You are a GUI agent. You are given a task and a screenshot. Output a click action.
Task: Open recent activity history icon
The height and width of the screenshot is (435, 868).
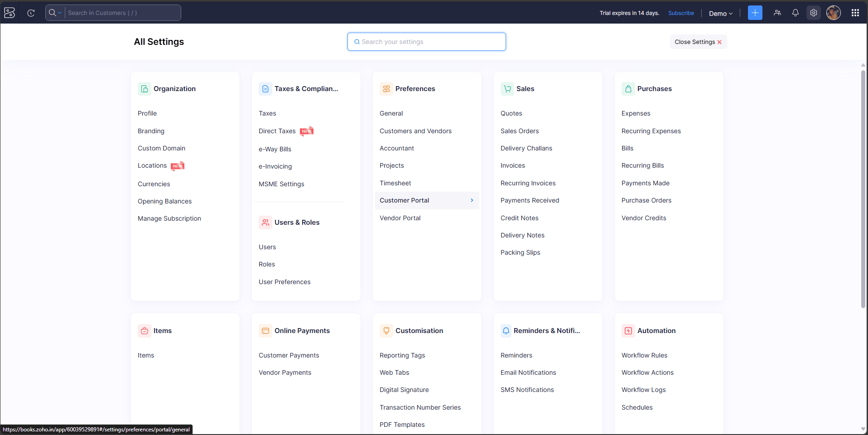pyautogui.click(x=31, y=13)
